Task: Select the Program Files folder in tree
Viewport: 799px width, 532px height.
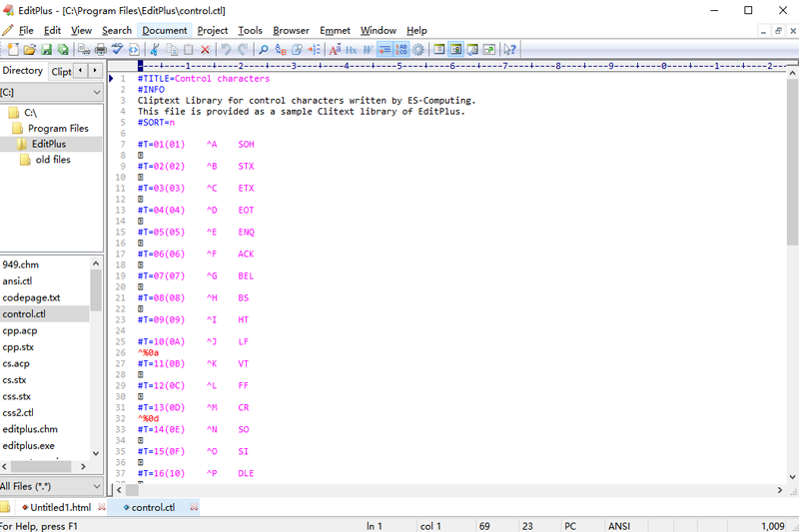Action: tap(58, 128)
